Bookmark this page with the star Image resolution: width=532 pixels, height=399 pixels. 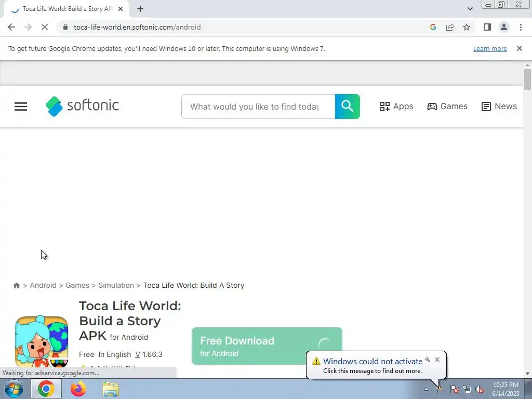[467, 27]
